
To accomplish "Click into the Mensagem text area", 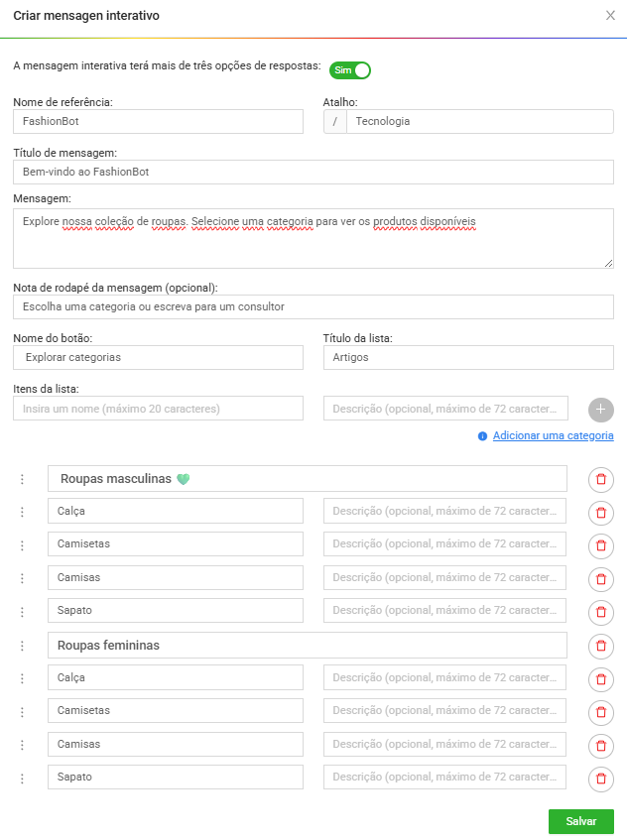I will pyautogui.click(x=313, y=238).
